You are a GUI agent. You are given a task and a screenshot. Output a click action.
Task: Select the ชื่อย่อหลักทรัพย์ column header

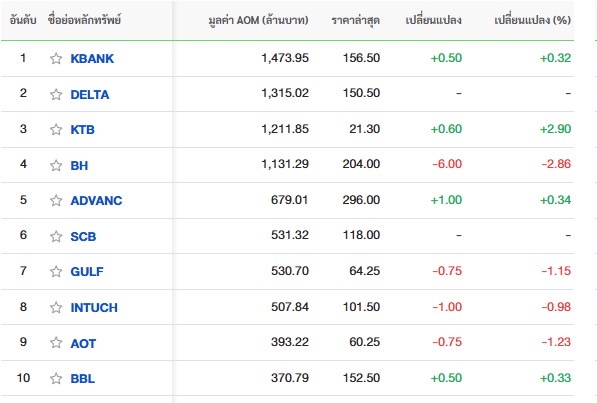point(85,20)
